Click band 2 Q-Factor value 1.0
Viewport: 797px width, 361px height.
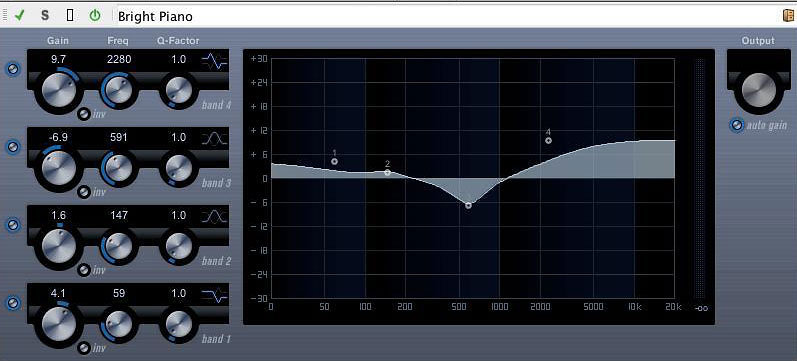coord(178,215)
